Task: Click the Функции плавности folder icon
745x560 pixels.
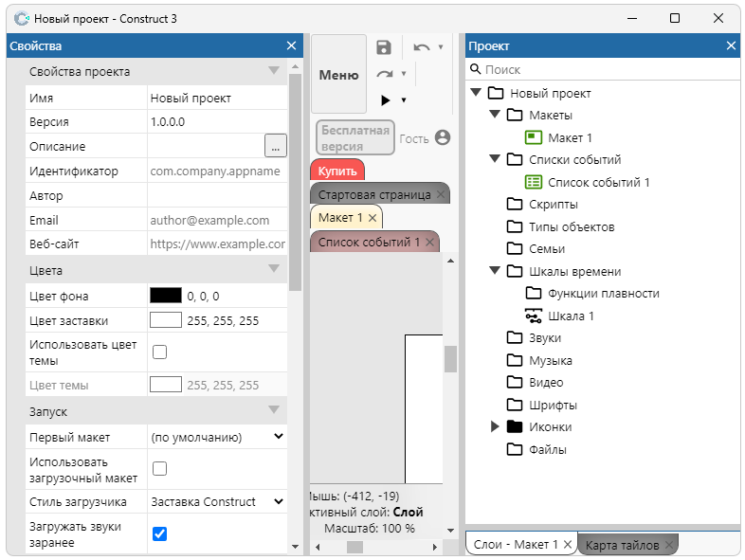Action: tap(533, 293)
